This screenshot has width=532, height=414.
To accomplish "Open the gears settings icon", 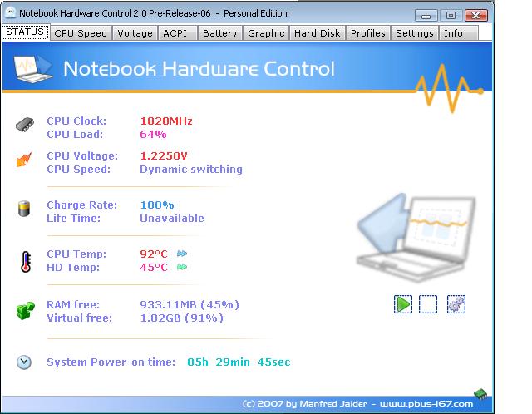I will 456,304.
